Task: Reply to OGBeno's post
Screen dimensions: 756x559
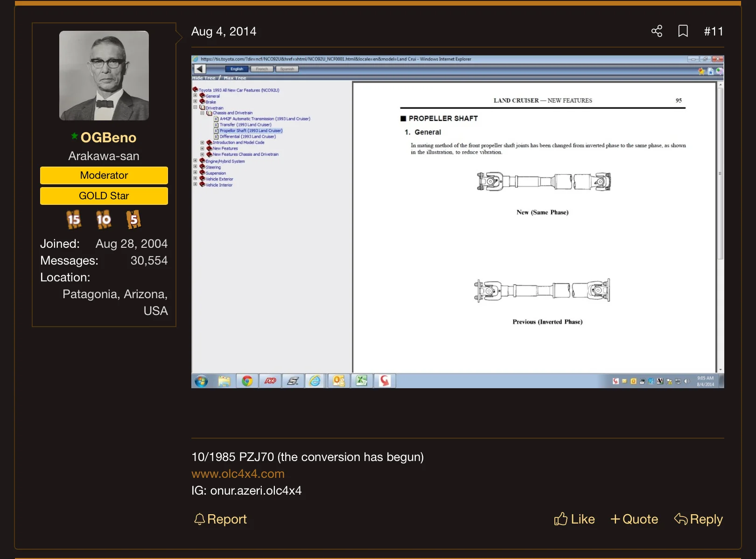Action: [x=699, y=519]
